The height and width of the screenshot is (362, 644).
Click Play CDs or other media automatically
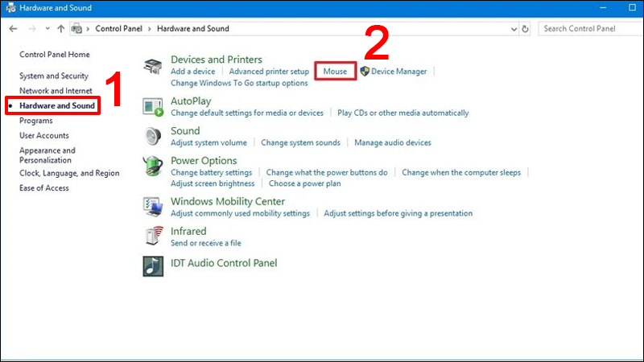403,113
